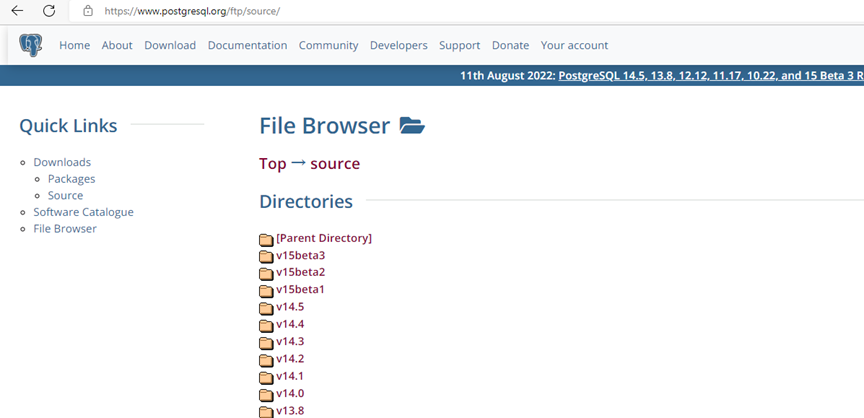Open the PostgreSQL 14.5 release announcement link

[x=711, y=75]
